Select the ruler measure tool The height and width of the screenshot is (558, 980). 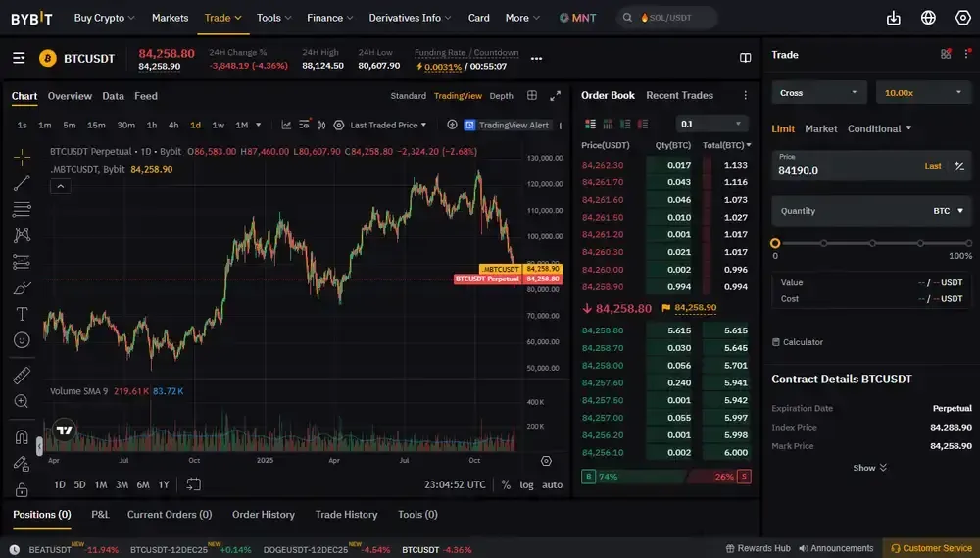(x=22, y=376)
